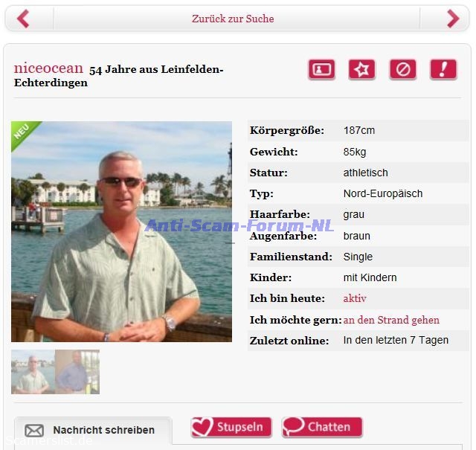The height and width of the screenshot is (450, 476).
Task: Select the first photo thumbnail
Action: coord(33,372)
